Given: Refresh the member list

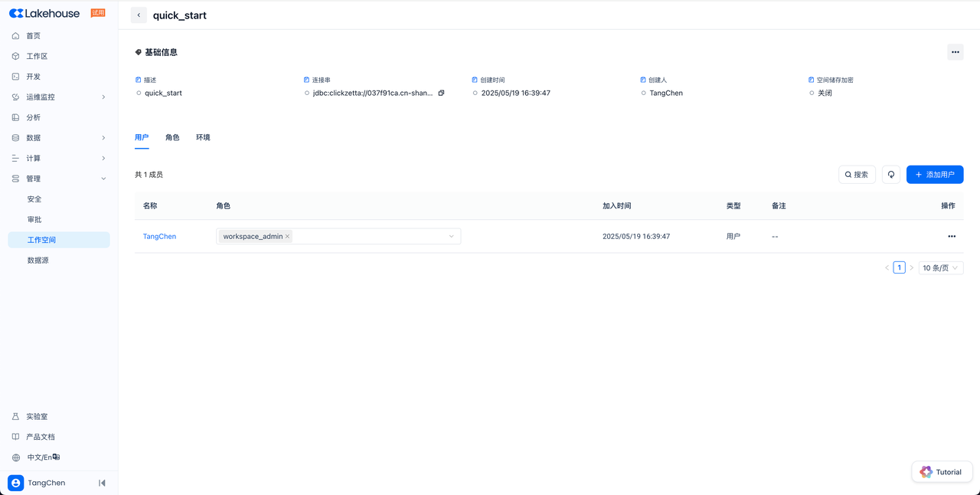Looking at the screenshot, I should (891, 175).
